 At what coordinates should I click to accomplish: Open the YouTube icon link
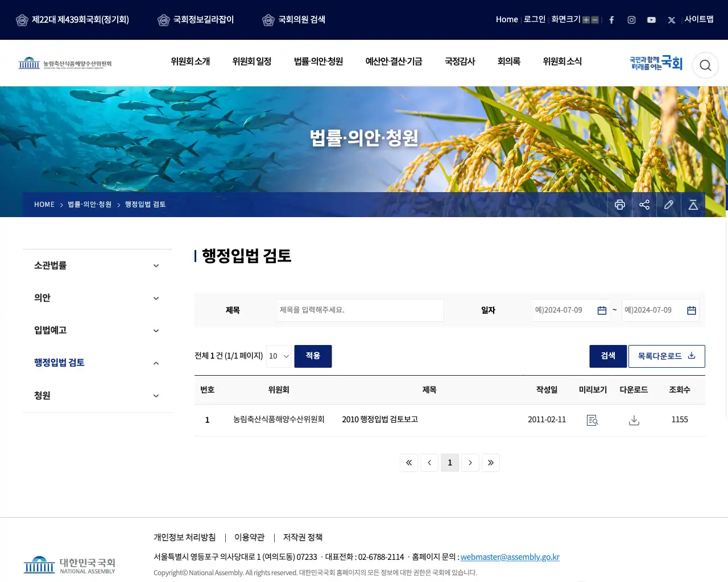(651, 20)
